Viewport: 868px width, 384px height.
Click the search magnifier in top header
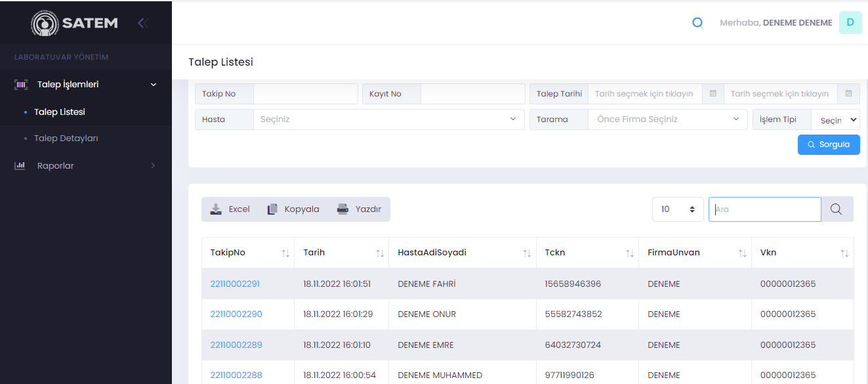point(697,23)
